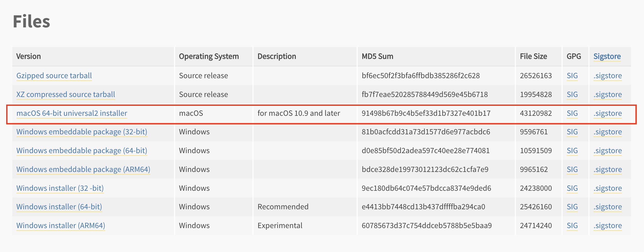Screen dimensions: 644x252
Task: Select MD5 sum e4413bb7448cd13b437dffffba294ca0
Action: [x=423, y=207]
